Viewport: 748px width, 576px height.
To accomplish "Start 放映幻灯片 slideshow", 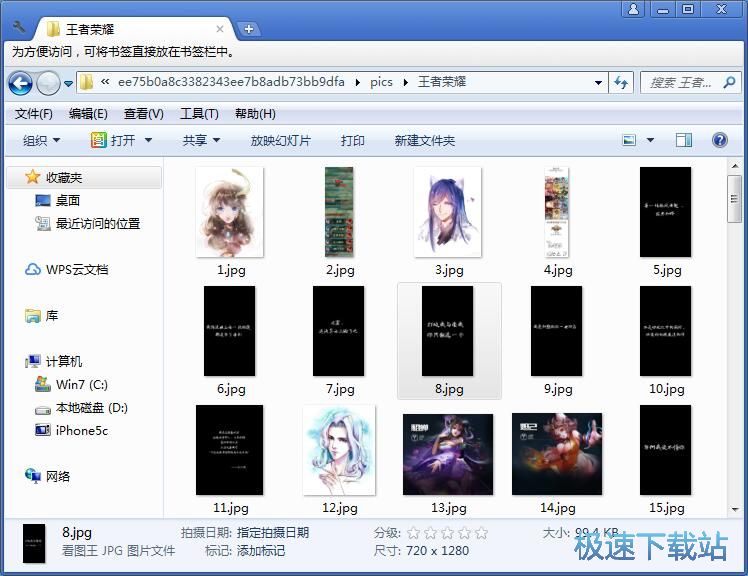I will [280, 140].
